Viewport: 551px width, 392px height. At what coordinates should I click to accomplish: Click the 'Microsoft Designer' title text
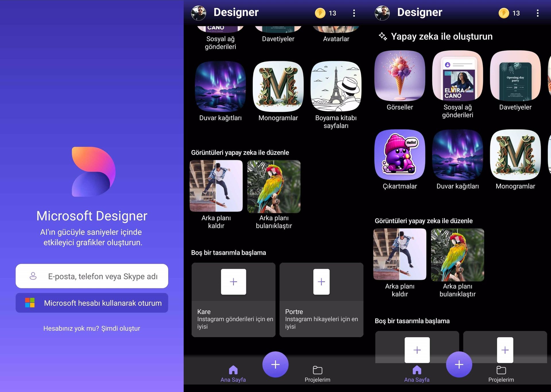(92, 216)
